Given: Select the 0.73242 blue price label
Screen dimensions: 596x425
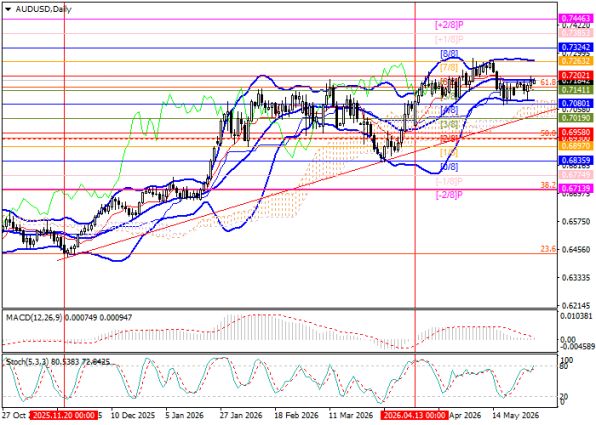Looking at the screenshot, I should [x=576, y=47].
